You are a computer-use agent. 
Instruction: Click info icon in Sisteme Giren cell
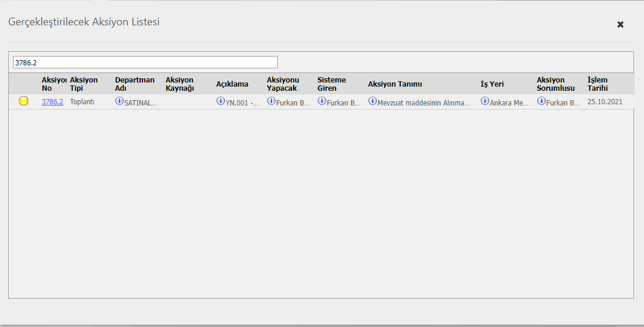(x=322, y=101)
